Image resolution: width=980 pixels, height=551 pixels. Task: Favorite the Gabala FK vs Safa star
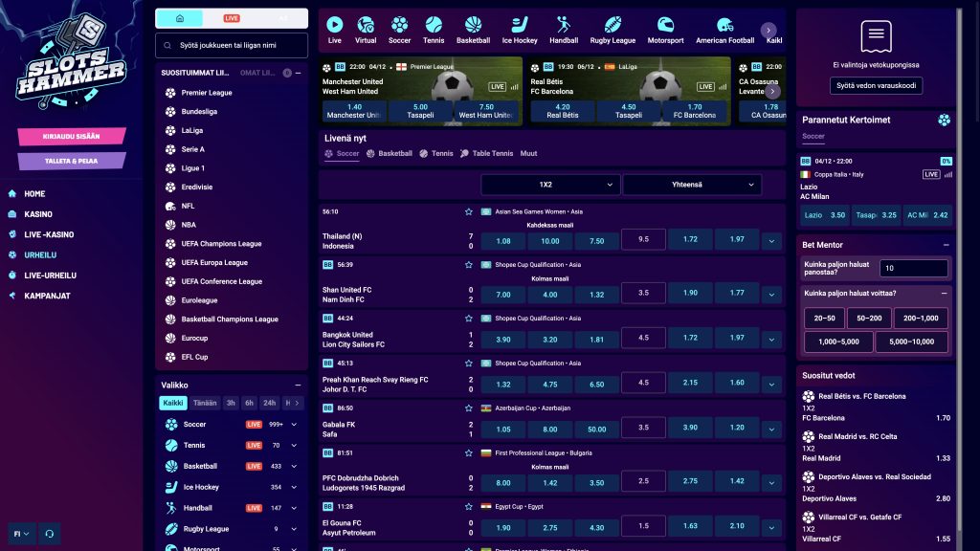tap(469, 408)
